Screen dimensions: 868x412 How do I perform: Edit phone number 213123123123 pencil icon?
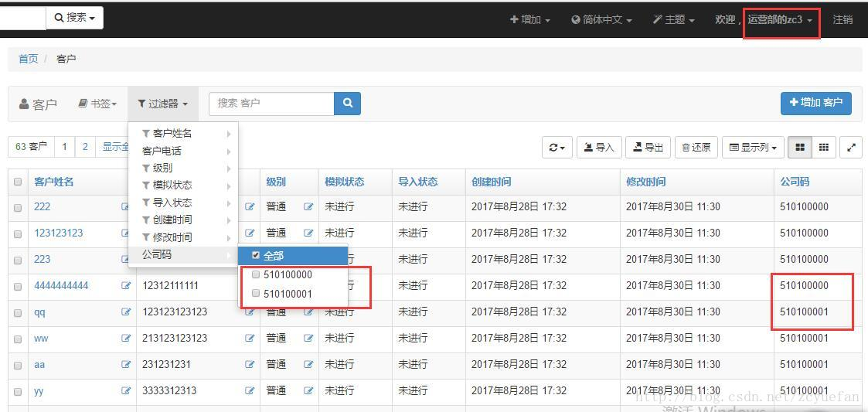[250, 339]
